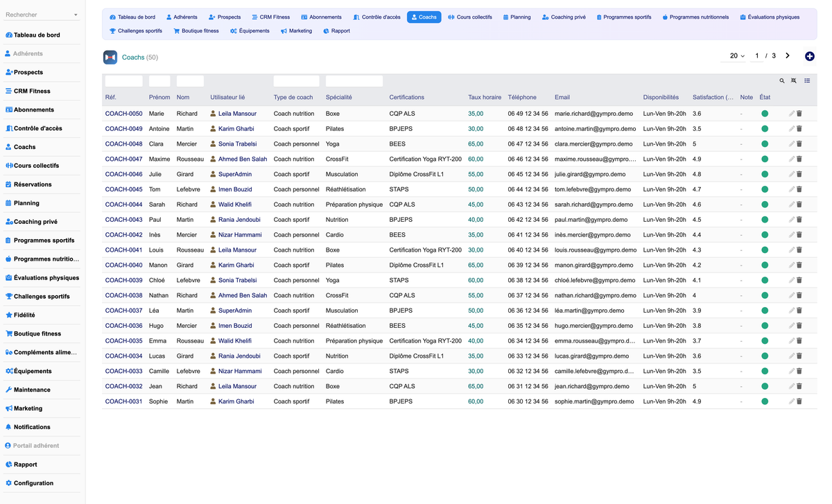Switch to Adhérents top tab
This screenshot has width=832, height=504.
click(182, 17)
